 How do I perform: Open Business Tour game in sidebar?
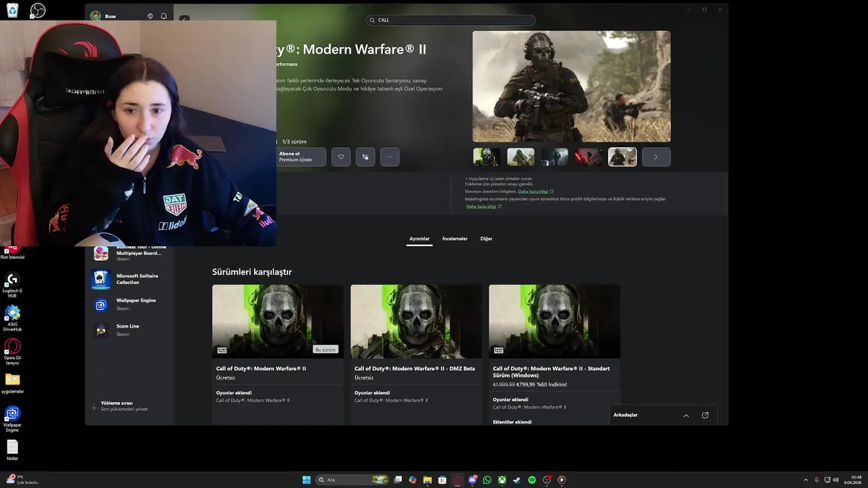click(129, 253)
